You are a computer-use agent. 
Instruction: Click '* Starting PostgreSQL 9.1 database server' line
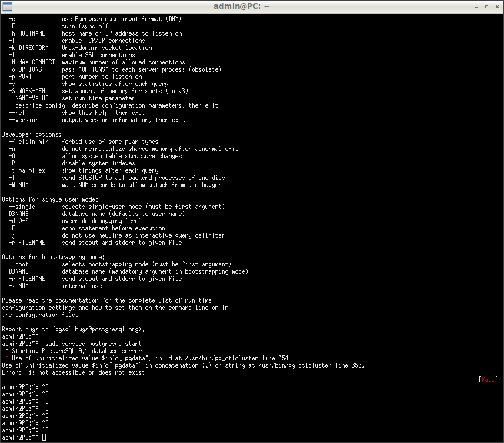coord(74,351)
